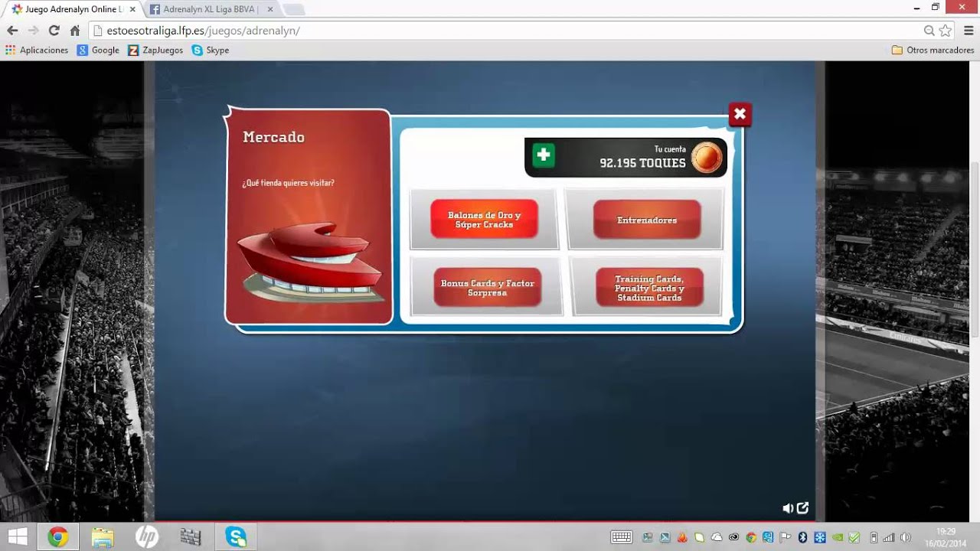
Task: Open the Action Center flag icon
Action: (x=786, y=537)
